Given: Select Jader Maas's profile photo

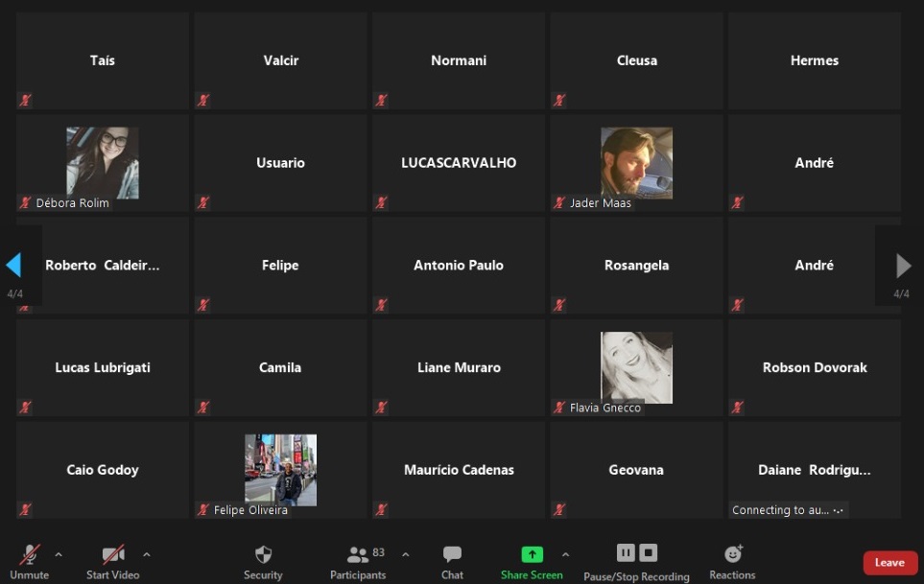Looking at the screenshot, I should pos(636,163).
